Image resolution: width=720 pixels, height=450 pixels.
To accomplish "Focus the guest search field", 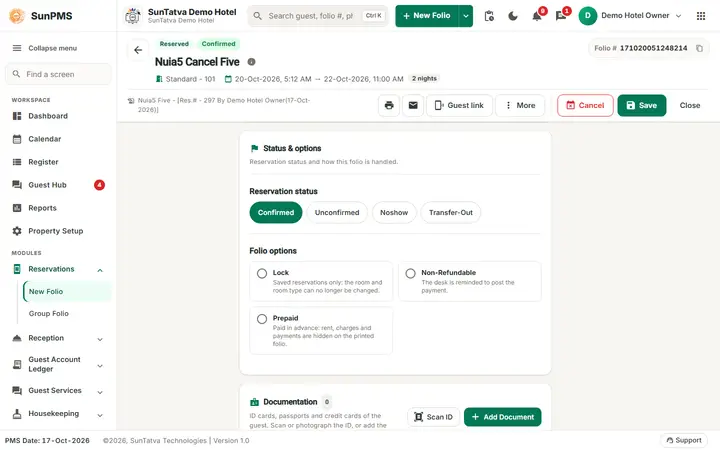I will point(318,16).
